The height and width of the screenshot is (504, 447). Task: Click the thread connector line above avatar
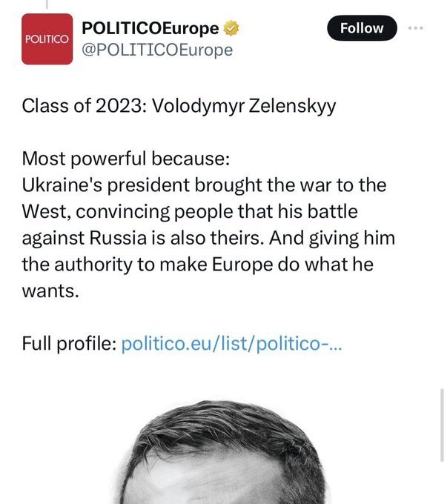click(x=47, y=4)
